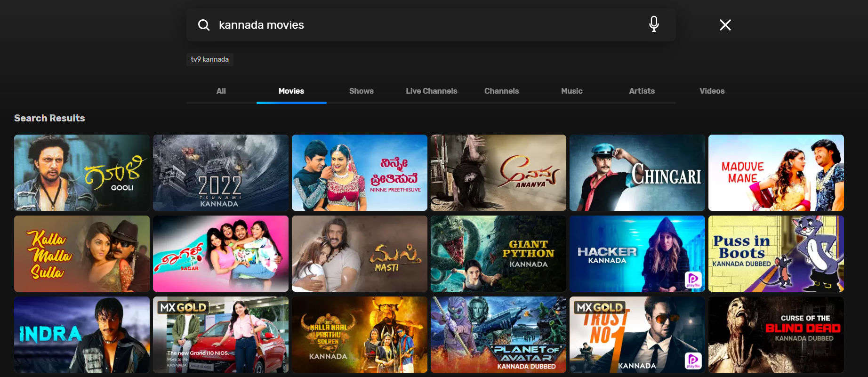868x377 pixels.
Task: Open the Masti movie card
Action: tap(360, 254)
